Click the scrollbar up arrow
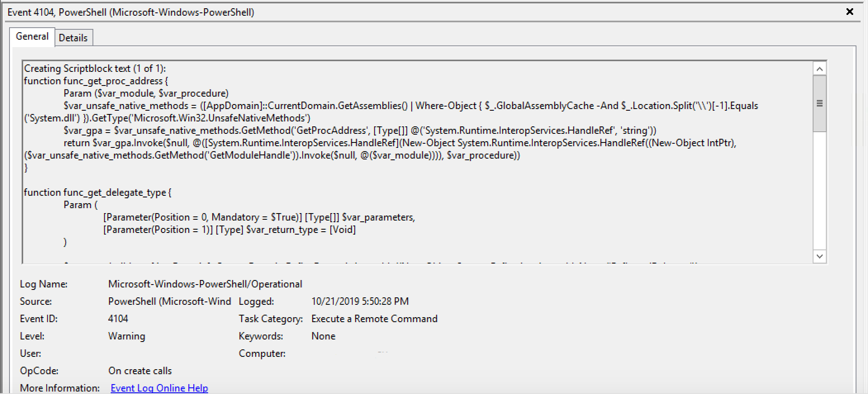The width and height of the screenshot is (868, 394). point(819,69)
